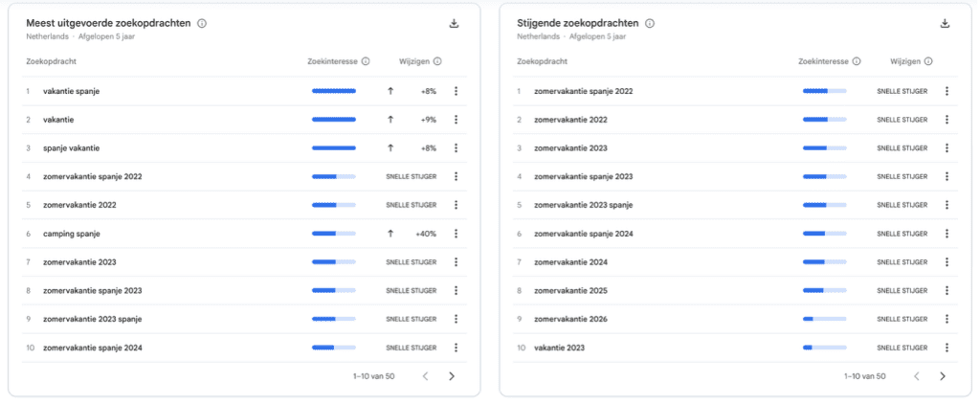Open info icon next to Stijgende zoekopdrachten title

coord(650,24)
